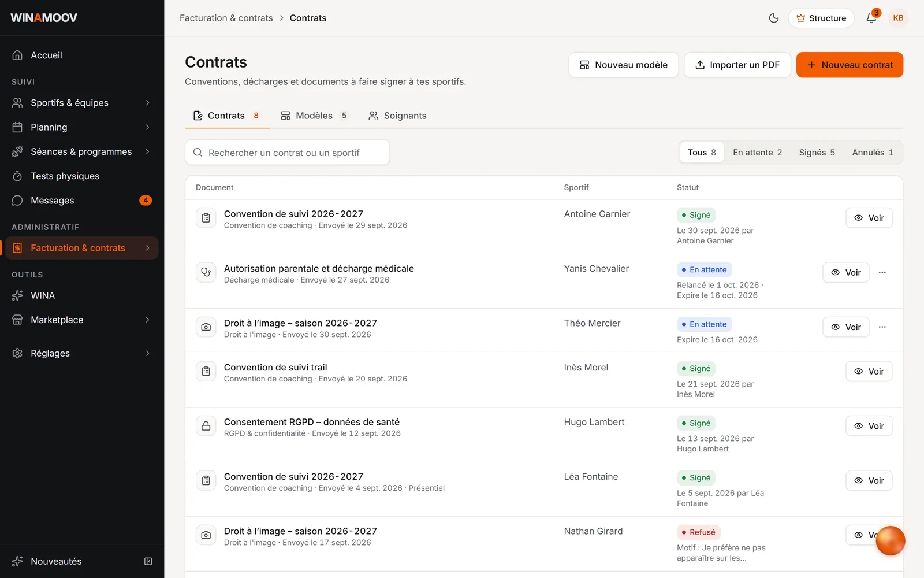Switch to Soignants tab
The height and width of the screenshot is (578, 924).
pos(397,116)
